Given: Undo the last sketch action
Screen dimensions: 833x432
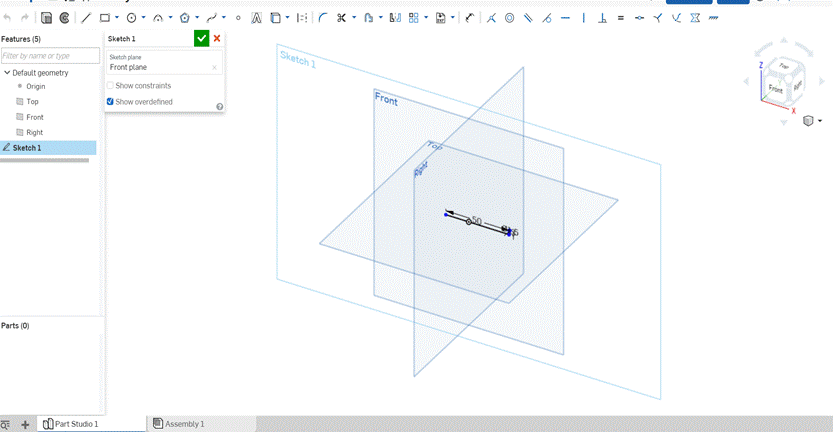Looking at the screenshot, I should (x=7, y=18).
